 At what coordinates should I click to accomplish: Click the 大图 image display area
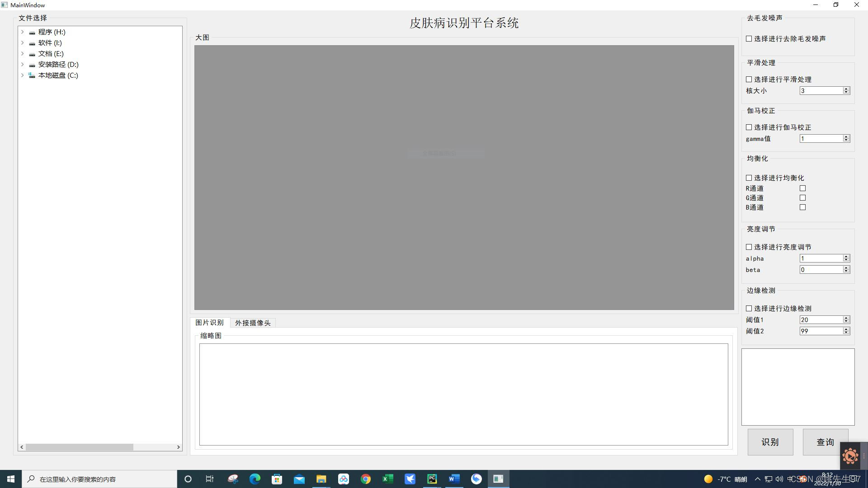(464, 178)
